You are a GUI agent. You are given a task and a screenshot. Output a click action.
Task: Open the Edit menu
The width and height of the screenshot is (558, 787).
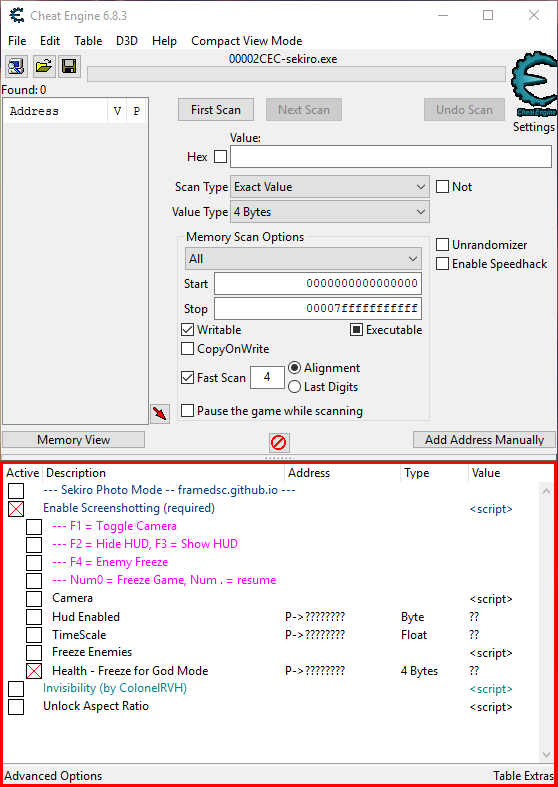[50, 41]
